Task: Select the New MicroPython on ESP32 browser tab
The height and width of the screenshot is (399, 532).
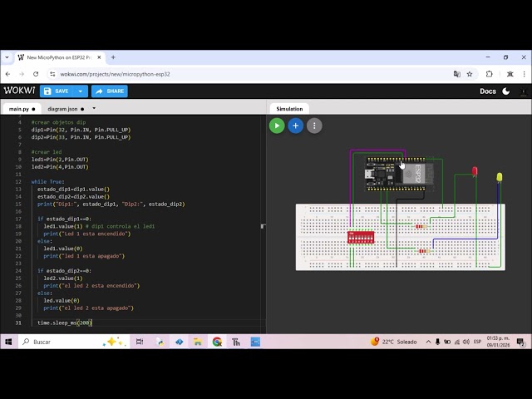Action: pyautogui.click(x=60, y=57)
